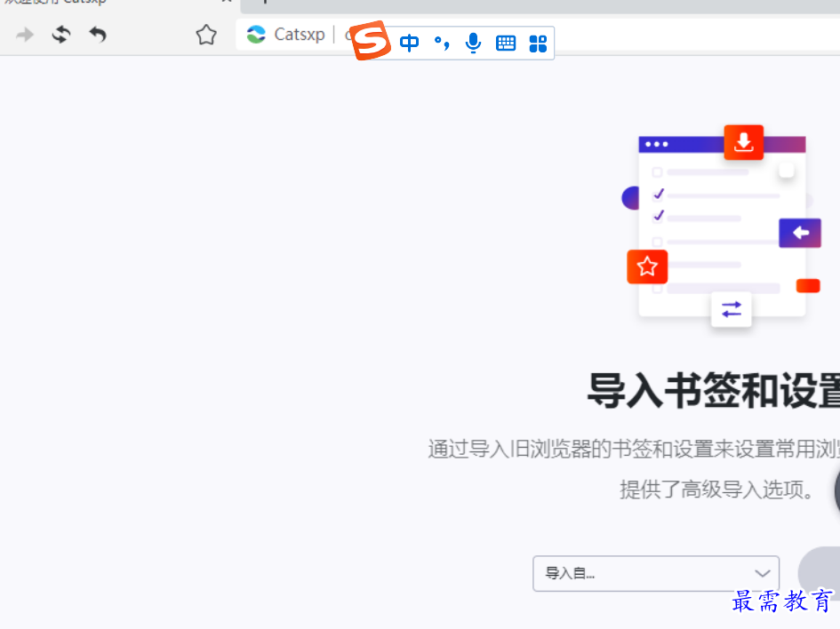Bookmark the page using the star icon

pyautogui.click(x=205, y=35)
